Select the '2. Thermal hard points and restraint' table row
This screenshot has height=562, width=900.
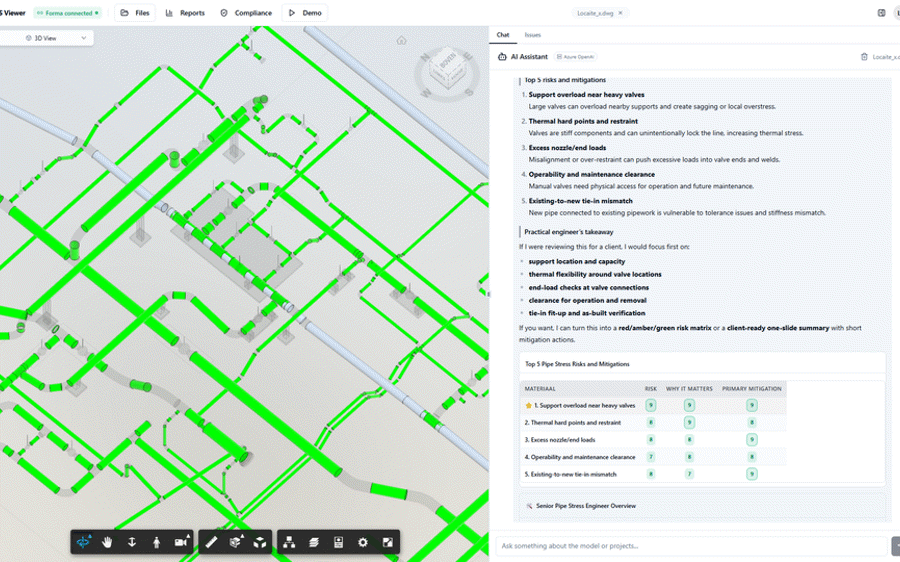653,423
